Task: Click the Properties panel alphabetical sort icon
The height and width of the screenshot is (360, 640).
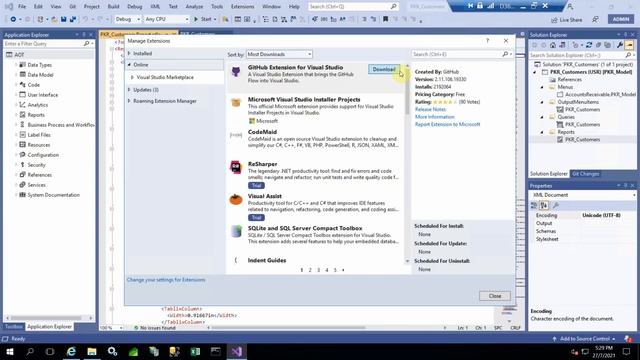Action: tap(544, 205)
